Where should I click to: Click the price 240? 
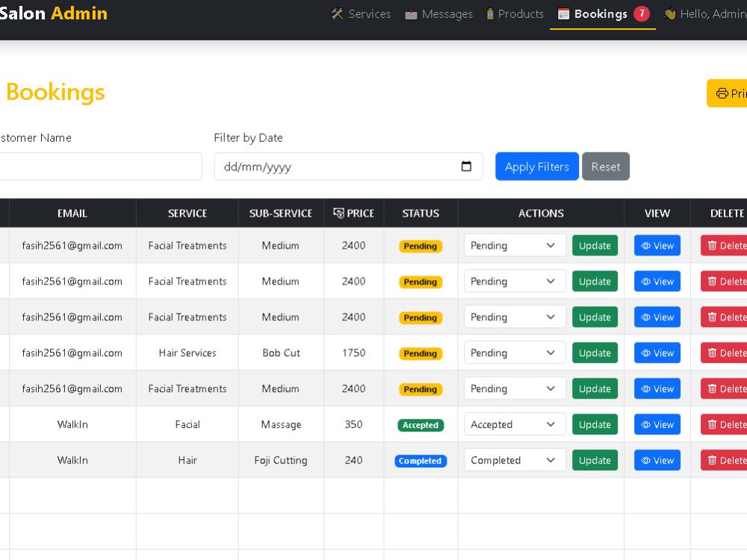click(353, 460)
